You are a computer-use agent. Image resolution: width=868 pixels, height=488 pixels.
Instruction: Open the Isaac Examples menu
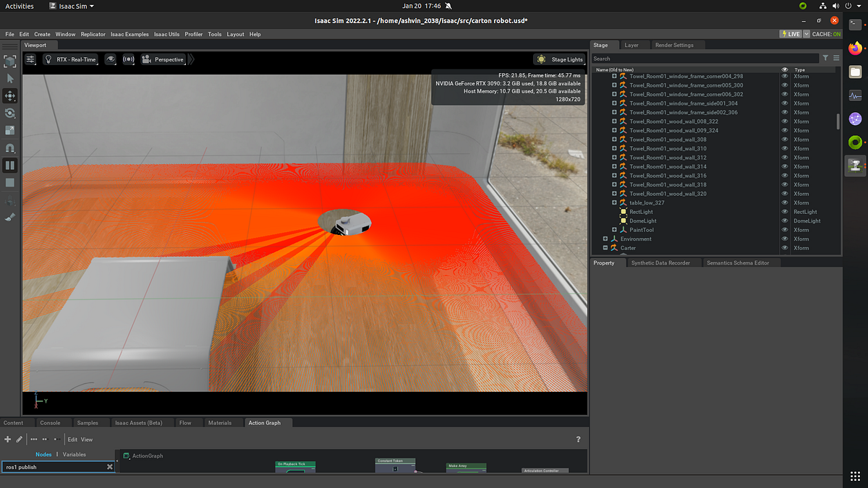coord(129,34)
